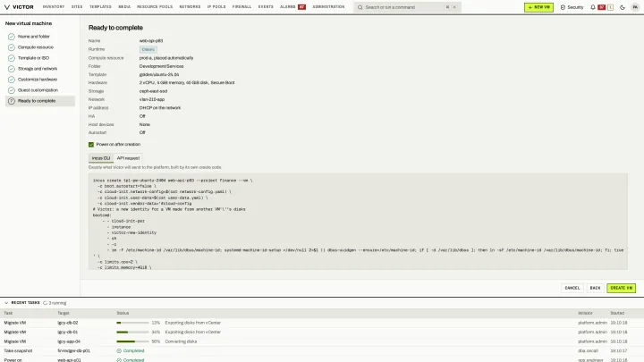Click inside the Incus CLI code block

click(358, 222)
